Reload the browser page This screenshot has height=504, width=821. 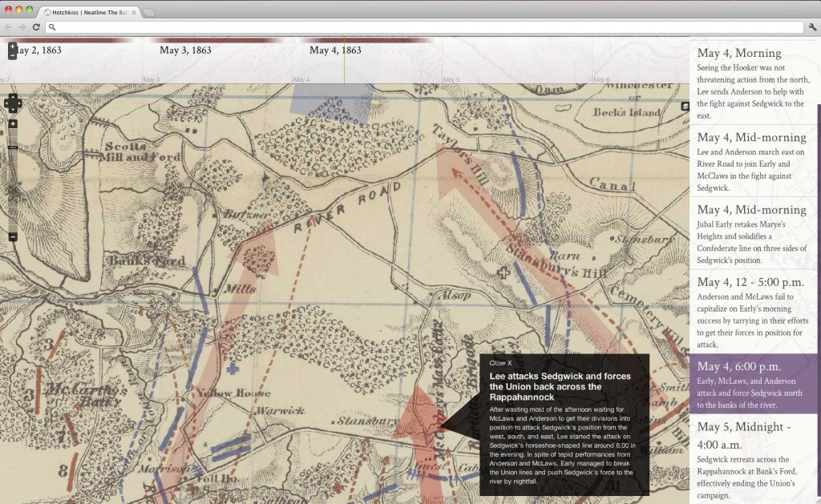(x=36, y=26)
